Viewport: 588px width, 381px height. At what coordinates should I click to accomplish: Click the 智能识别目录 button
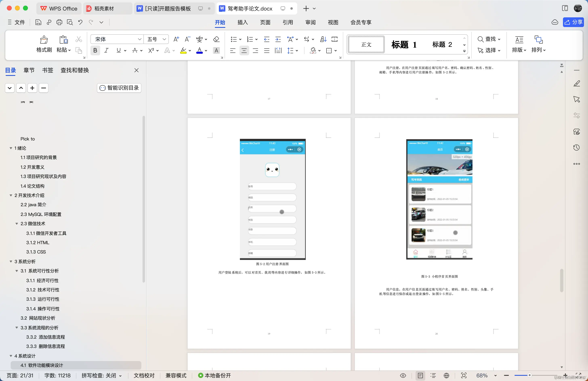click(x=119, y=88)
